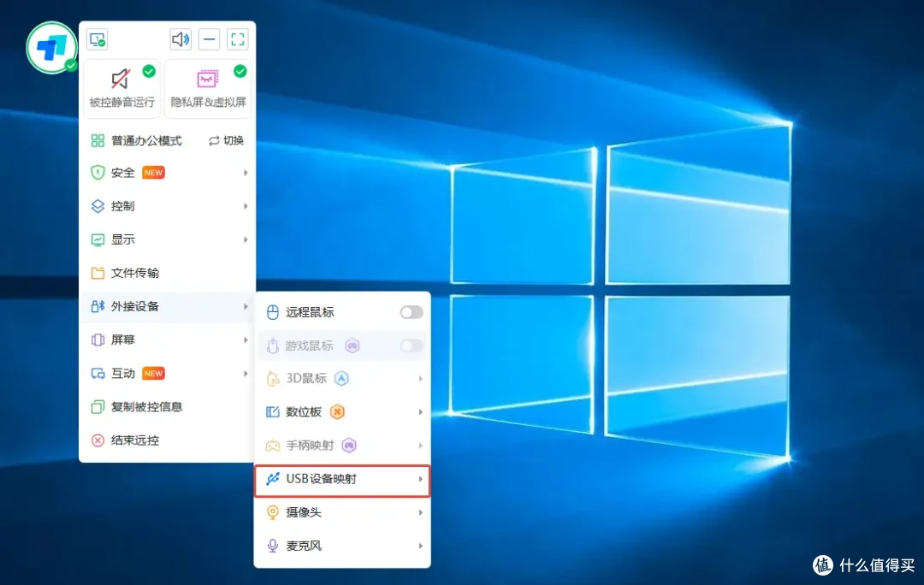
Task: Expand the 摄像头 submenu arrow
Action: click(421, 512)
